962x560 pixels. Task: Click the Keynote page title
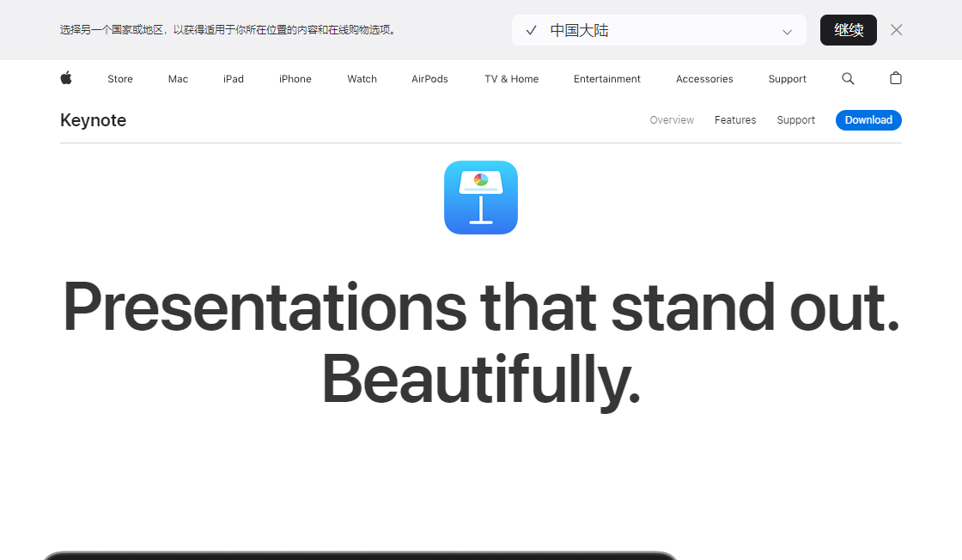pyautogui.click(x=93, y=119)
